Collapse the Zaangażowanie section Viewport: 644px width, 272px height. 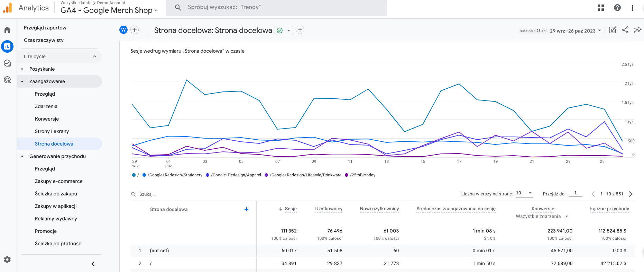(22, 81)
